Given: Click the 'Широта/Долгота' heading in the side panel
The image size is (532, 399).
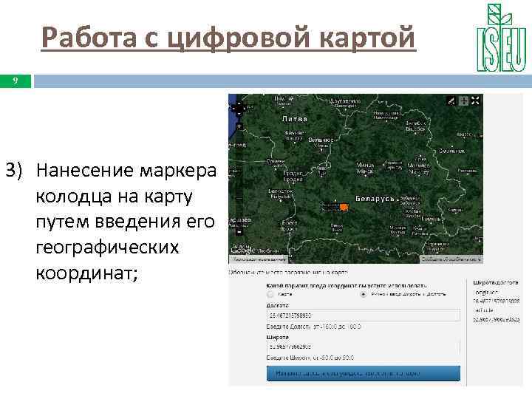Looking at the screenshot, I should pyautogui.click(x=496, y=282).
